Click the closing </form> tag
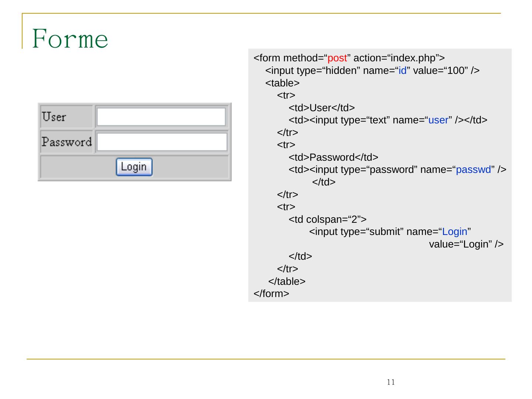This screenshot has height=399, width=532. point(271,294)
